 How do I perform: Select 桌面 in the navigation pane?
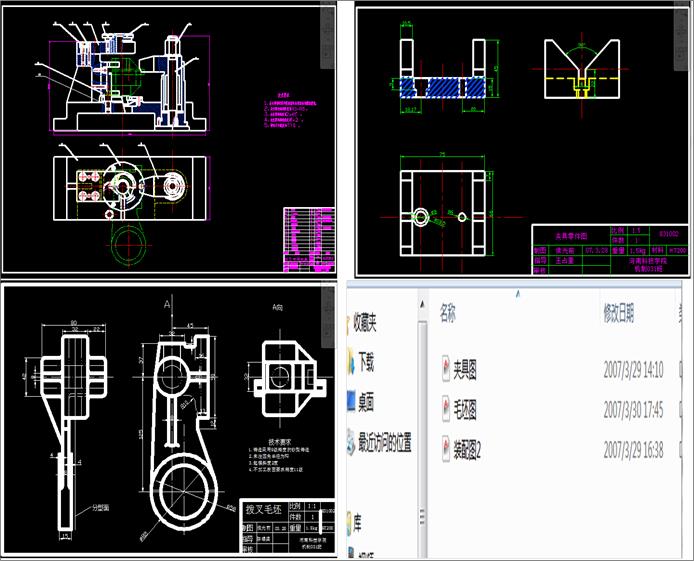(x=366, y=401)
